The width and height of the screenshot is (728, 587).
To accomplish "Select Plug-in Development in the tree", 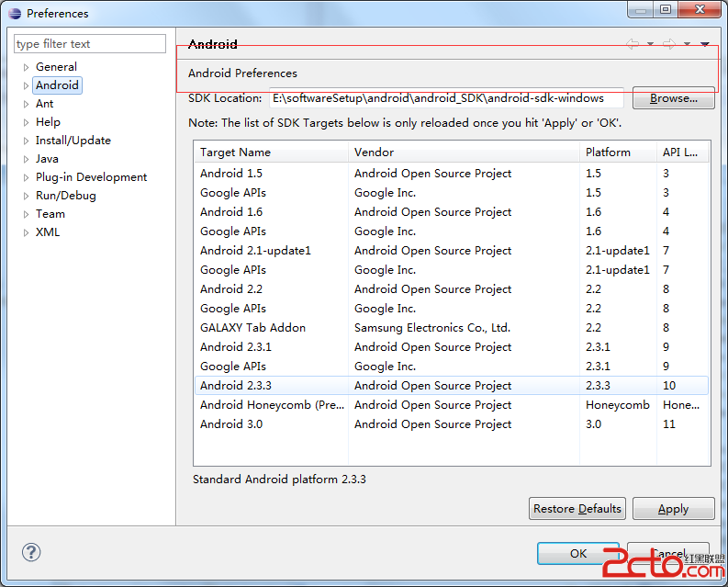I will (x=91, y=177).
